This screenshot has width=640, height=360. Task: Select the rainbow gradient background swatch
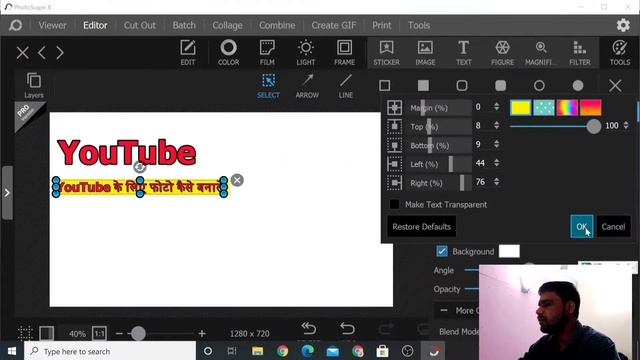click(567, 108)
